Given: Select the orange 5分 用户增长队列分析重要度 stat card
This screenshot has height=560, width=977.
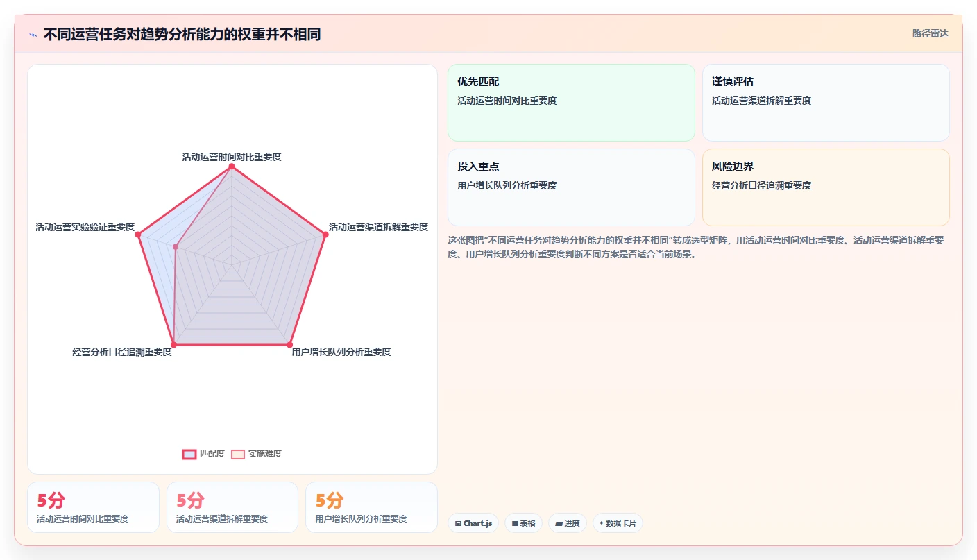Looking at the screenshot, I should click(371, 507).
